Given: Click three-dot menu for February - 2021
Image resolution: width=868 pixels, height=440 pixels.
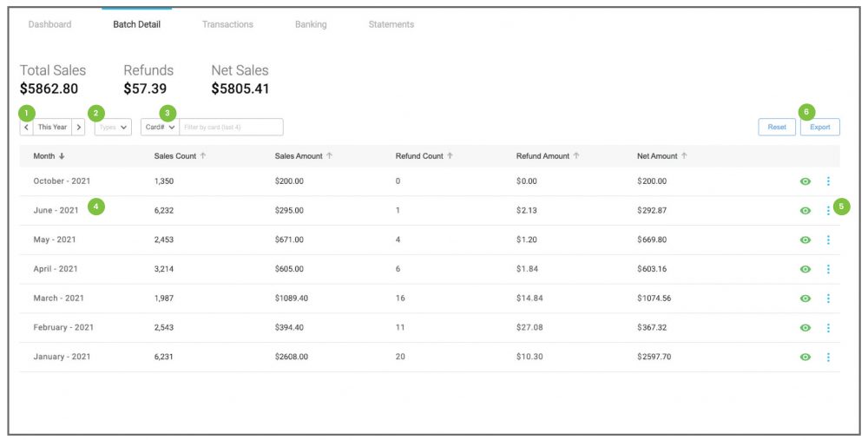Looking at the screenshot, I should click(828, 327).
